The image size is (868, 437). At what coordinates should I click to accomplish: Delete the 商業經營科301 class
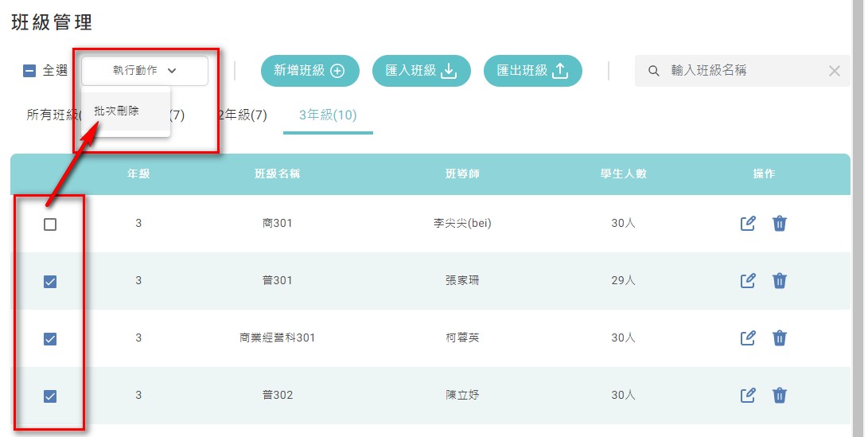tap(780, 338)
